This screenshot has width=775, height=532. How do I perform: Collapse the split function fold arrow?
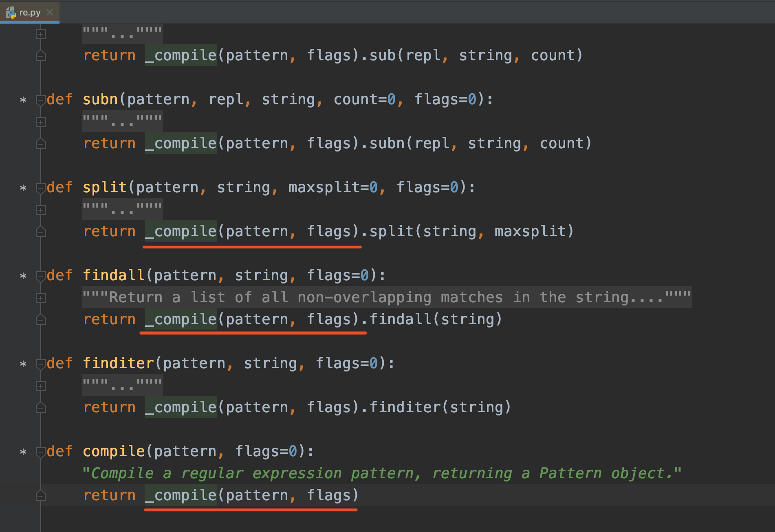tap(40, 188)
